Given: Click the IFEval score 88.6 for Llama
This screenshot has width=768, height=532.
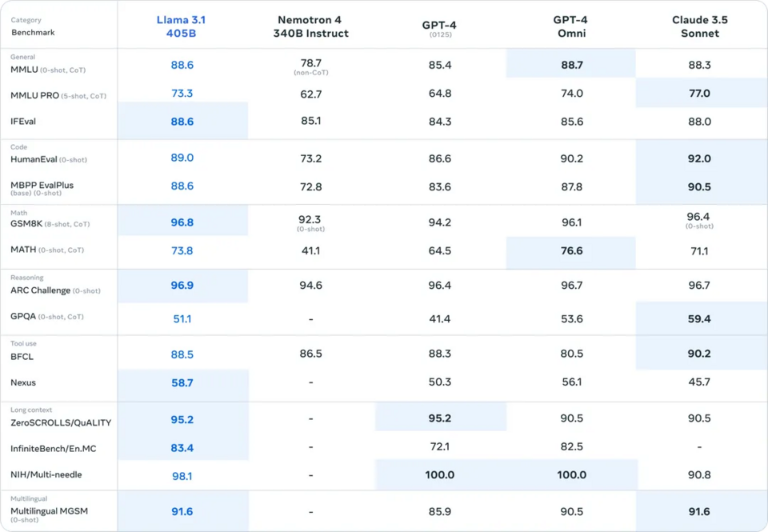Looking at the screenshot, I should [182, 122].
